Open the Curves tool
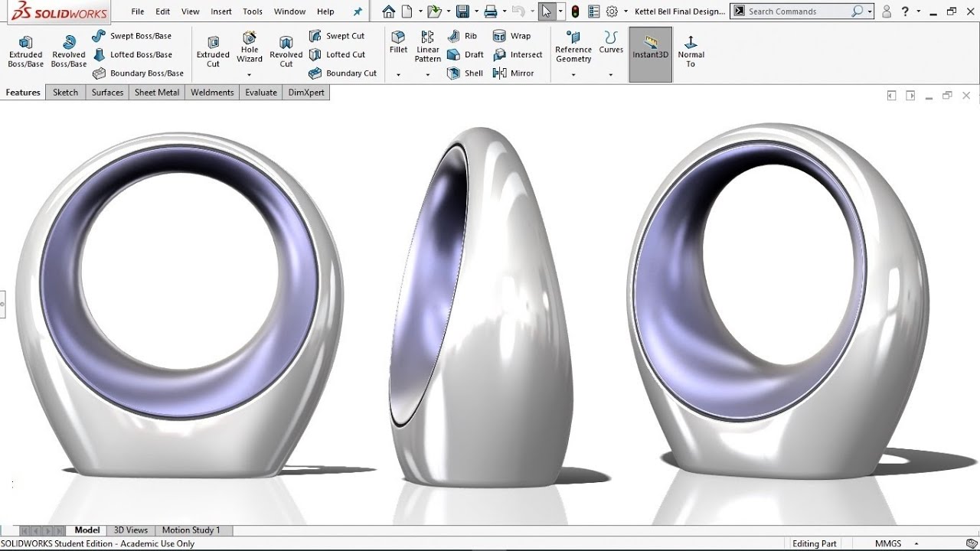980x551 pixels. click(x=611, y=43)
